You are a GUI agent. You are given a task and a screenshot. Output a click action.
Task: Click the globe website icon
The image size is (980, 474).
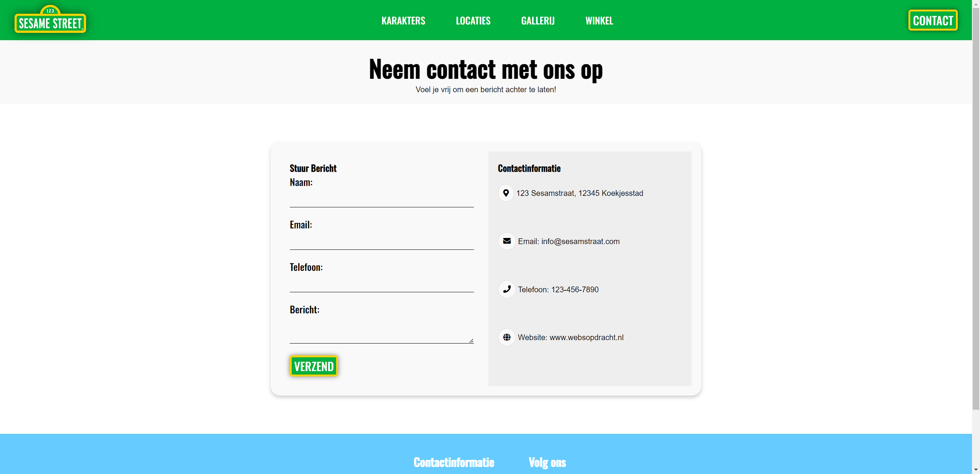tap(506, 337)
